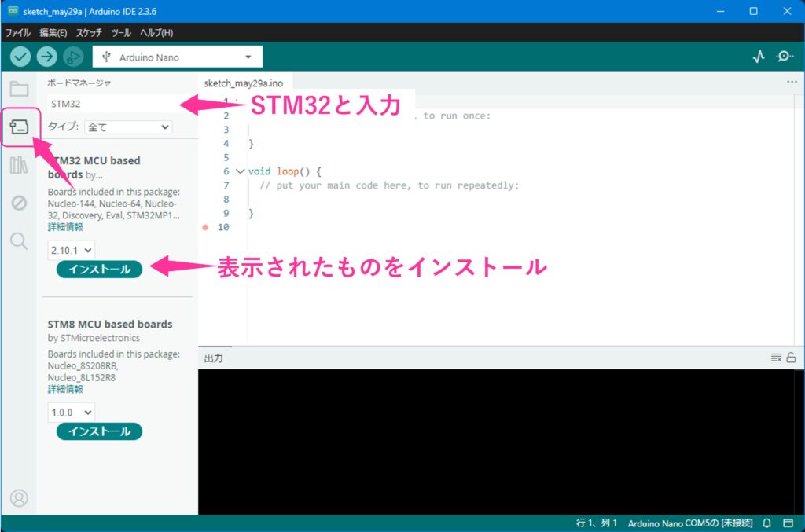The image size is (805, 532).
Task: Open the スケッチ menu
Action: tap(90, 33)
